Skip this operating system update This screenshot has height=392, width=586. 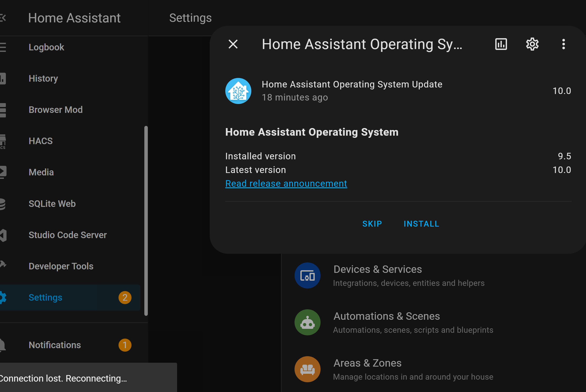tap(372, 224)
